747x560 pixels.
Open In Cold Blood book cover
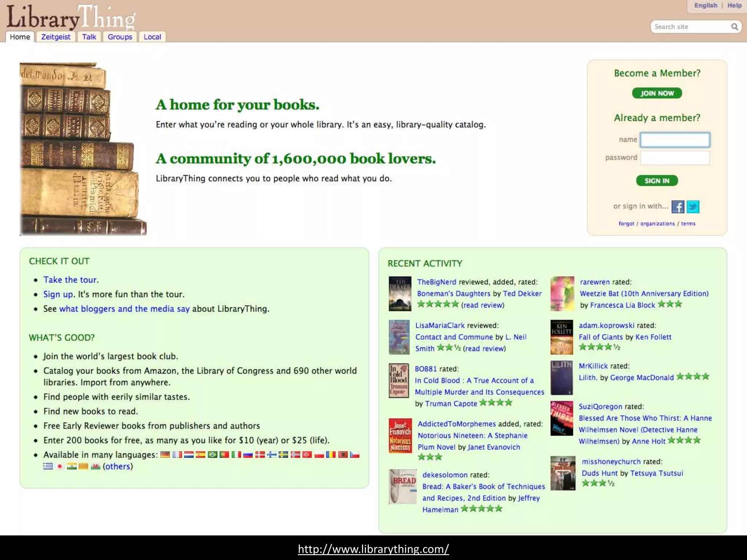point(399,380)
